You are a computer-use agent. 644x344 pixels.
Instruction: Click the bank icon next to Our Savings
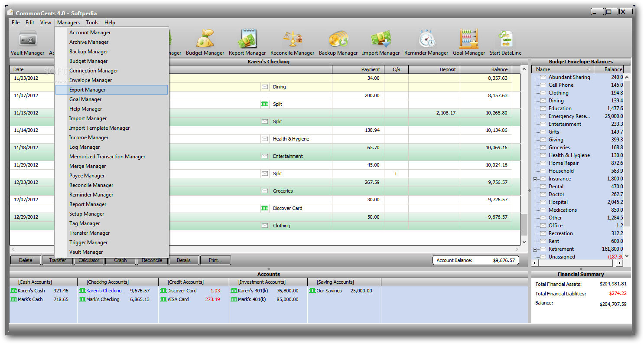(x=312, y=291)
